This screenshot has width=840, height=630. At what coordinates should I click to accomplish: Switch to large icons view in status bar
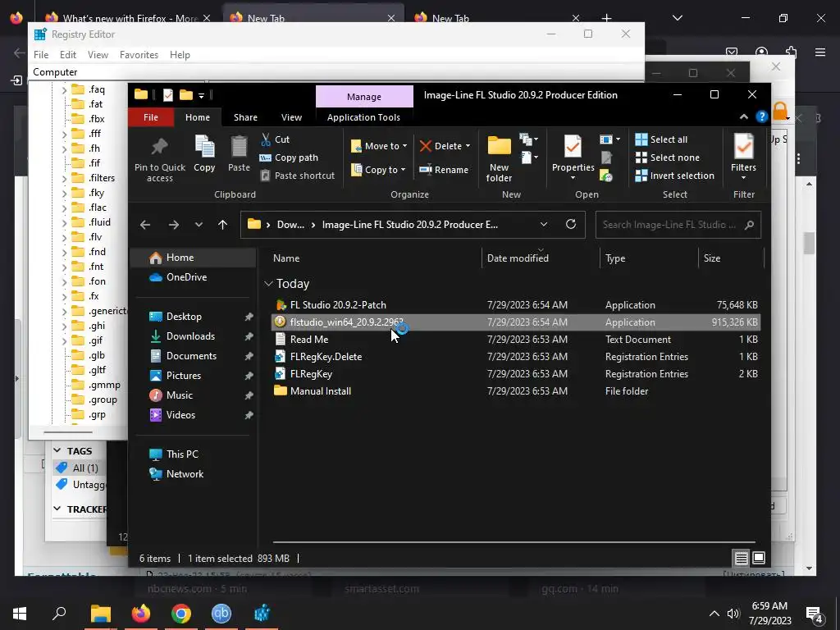(x=759, y=558)
